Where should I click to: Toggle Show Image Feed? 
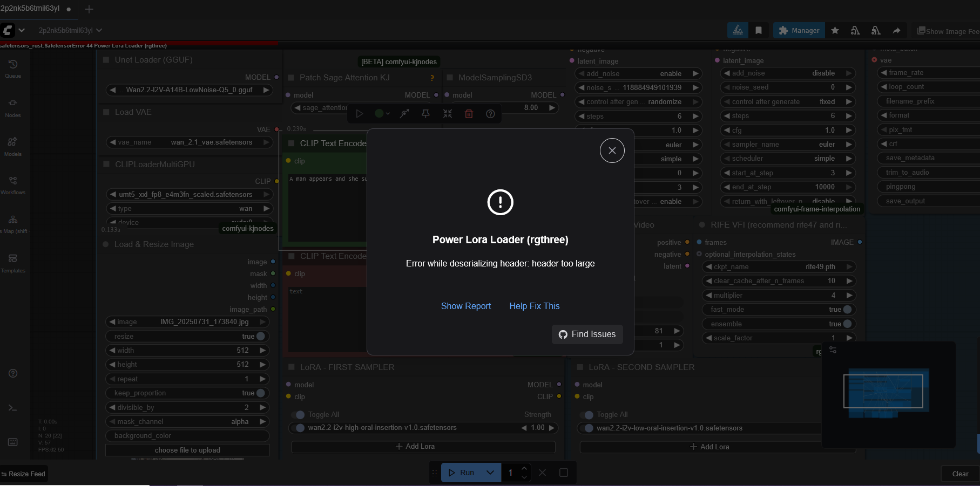point(948,31)
